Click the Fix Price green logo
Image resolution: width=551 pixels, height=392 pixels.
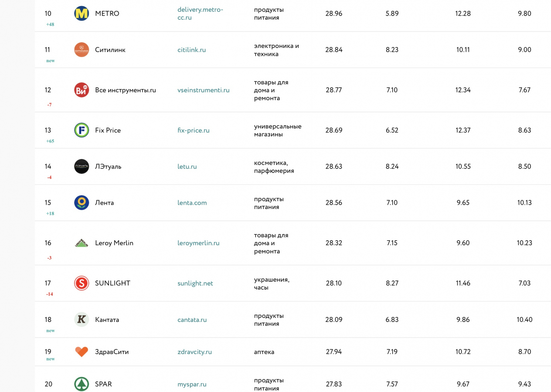pos(82,130)
